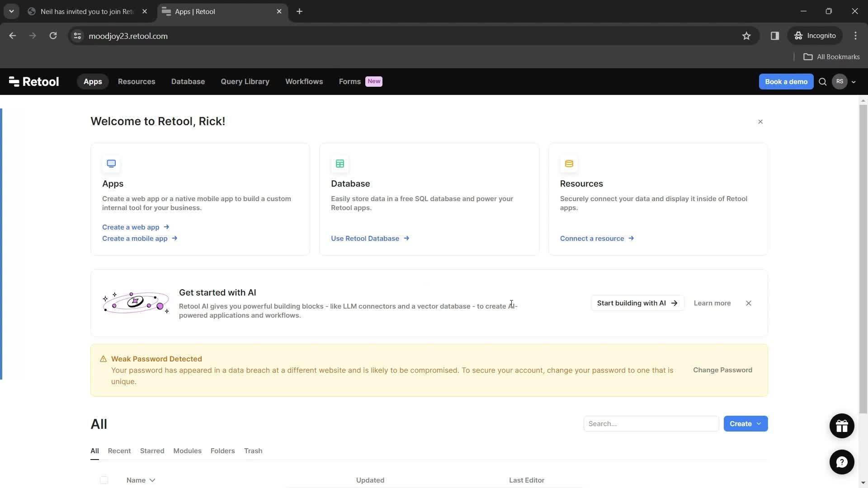
Task: Select the Apps navigation item
Action: click(x=93, y=81)
